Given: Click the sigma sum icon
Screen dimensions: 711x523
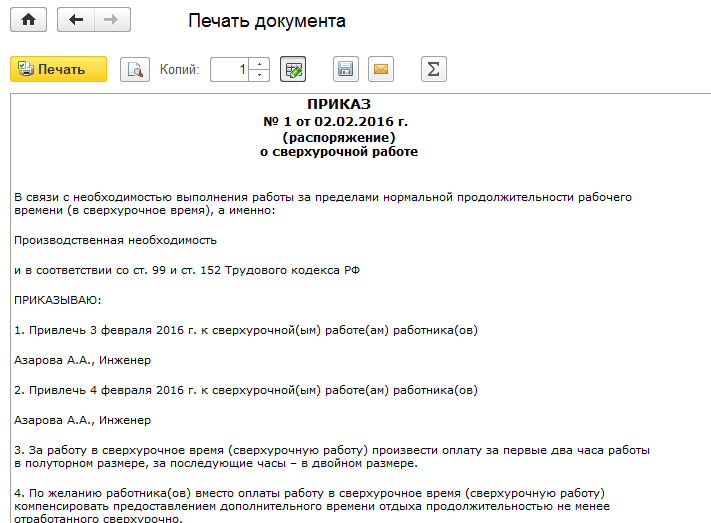Looking at the screenshot, I should 433,69.
